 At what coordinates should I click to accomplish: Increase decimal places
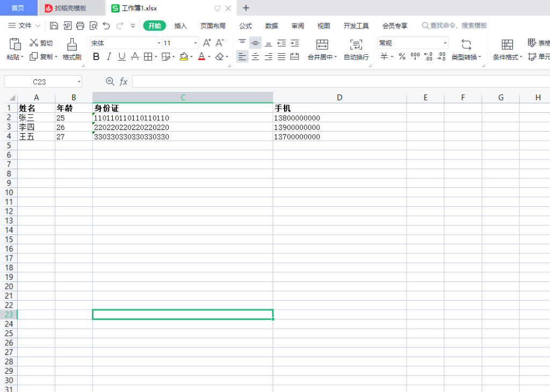click(x=428, y=56)
